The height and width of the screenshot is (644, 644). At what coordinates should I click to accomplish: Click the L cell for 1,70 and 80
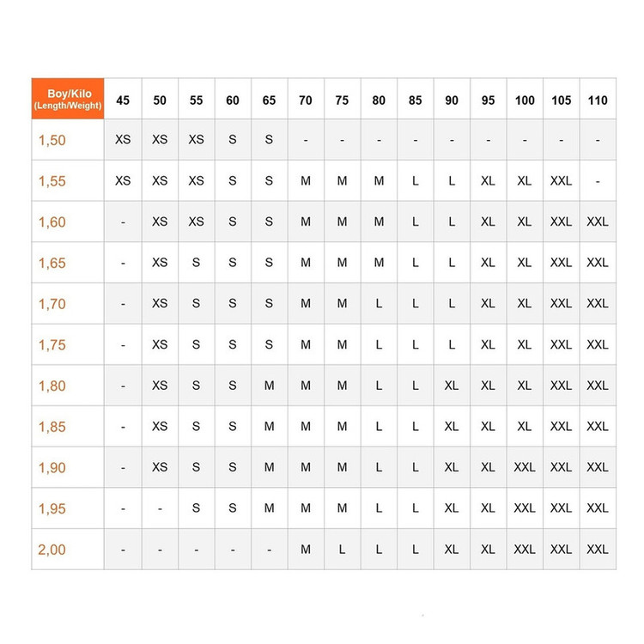(x=379, y=303)
